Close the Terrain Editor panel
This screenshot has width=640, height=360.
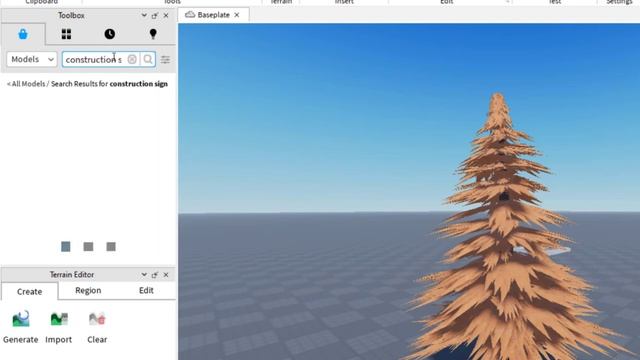point(166,275)
